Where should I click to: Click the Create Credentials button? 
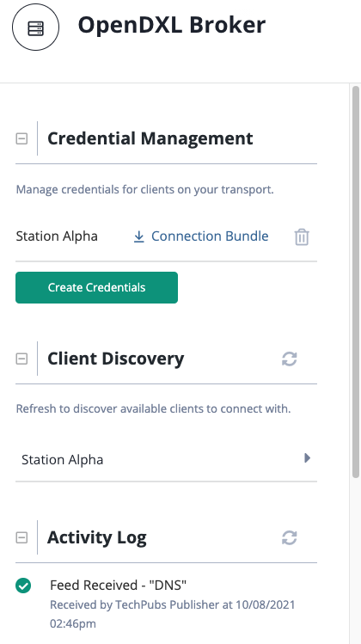coord(96,287)
